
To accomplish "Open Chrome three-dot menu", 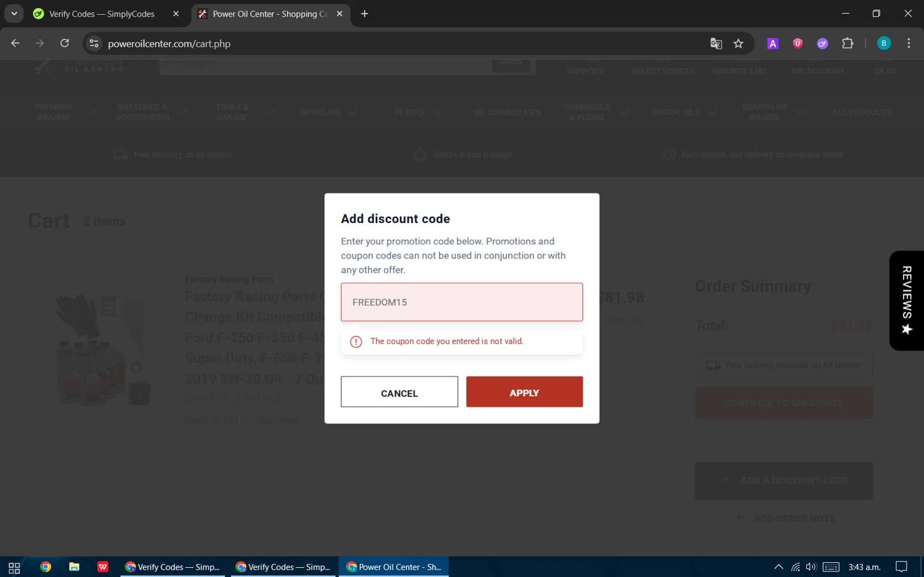I will [909, 43].
